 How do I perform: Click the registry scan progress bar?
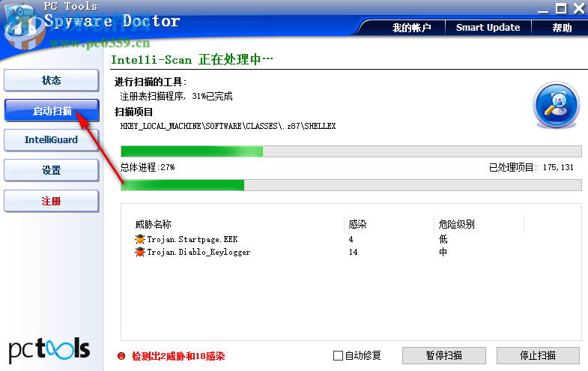pyautogui.click(x=351, y=151)
